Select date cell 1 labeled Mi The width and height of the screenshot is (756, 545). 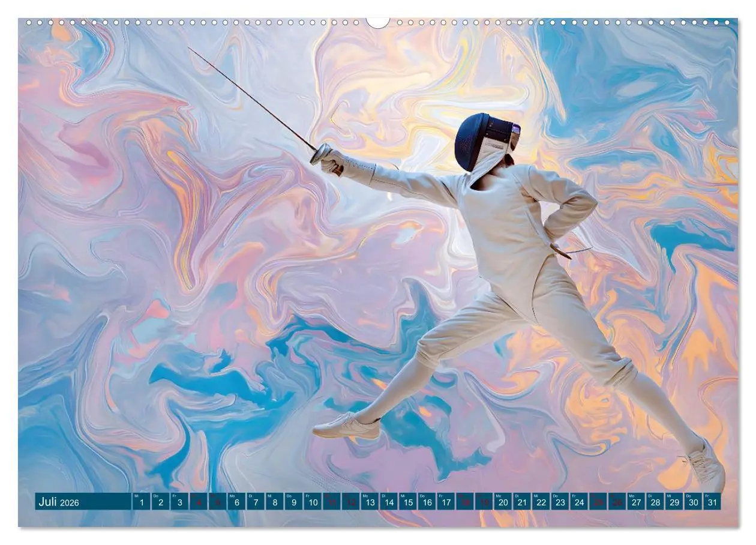(x=140, y=502)
